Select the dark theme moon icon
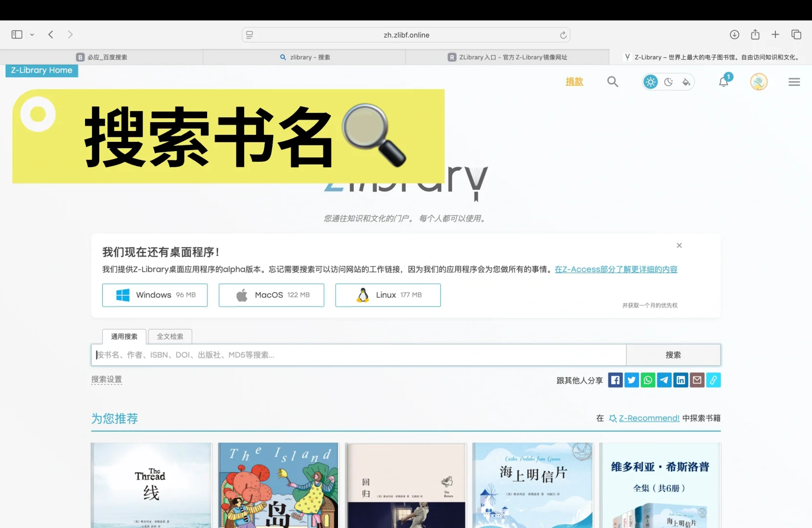812x528 pixels. coord(668,82)
